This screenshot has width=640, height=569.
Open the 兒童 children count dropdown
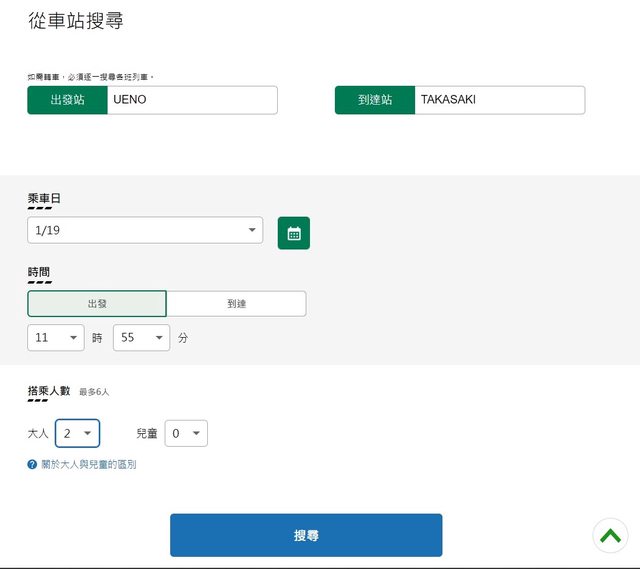coord(186,433)
